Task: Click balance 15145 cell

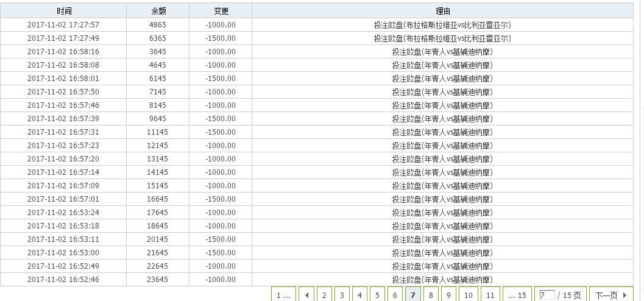Action: click(x=158, y=186)
